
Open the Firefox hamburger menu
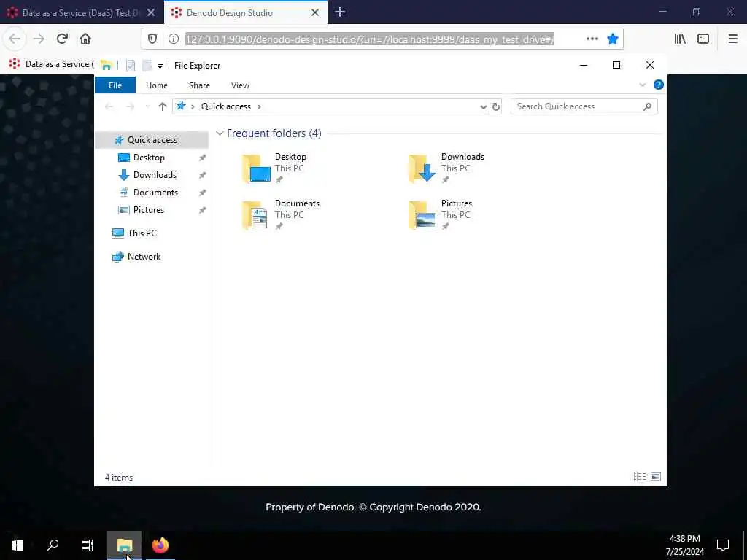coord(732,39)
